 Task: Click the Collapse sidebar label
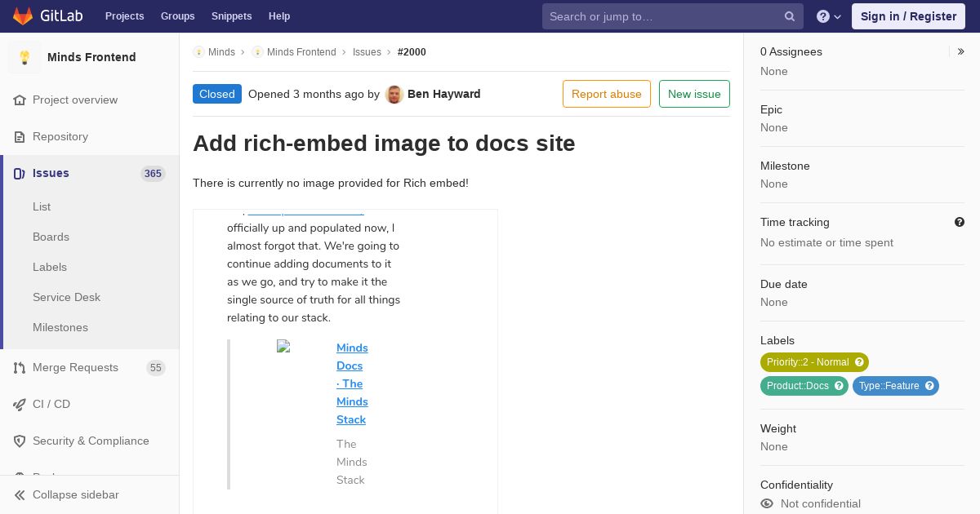pyautogui.click(x=75, y=494)
